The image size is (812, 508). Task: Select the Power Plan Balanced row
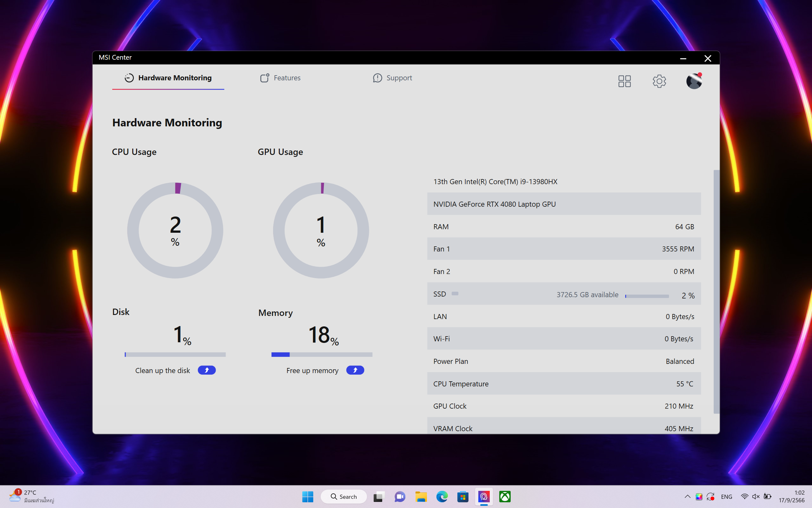[564, 361]
